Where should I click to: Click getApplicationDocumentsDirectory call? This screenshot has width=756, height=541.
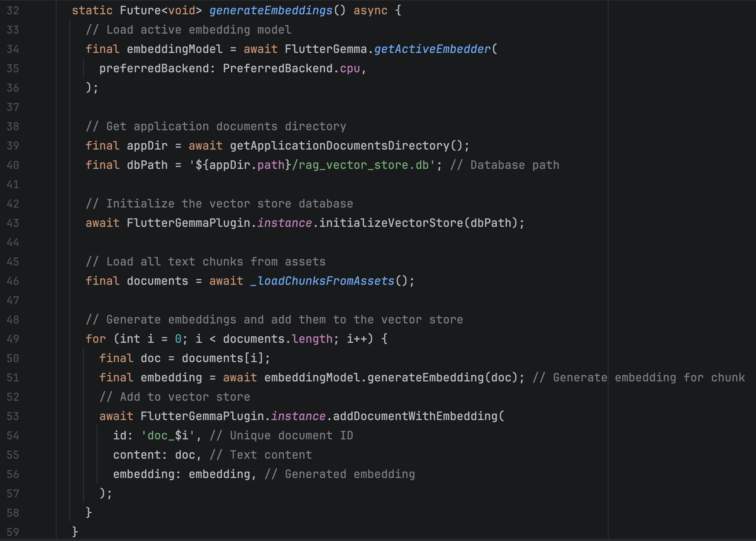(x=346, y=146)
